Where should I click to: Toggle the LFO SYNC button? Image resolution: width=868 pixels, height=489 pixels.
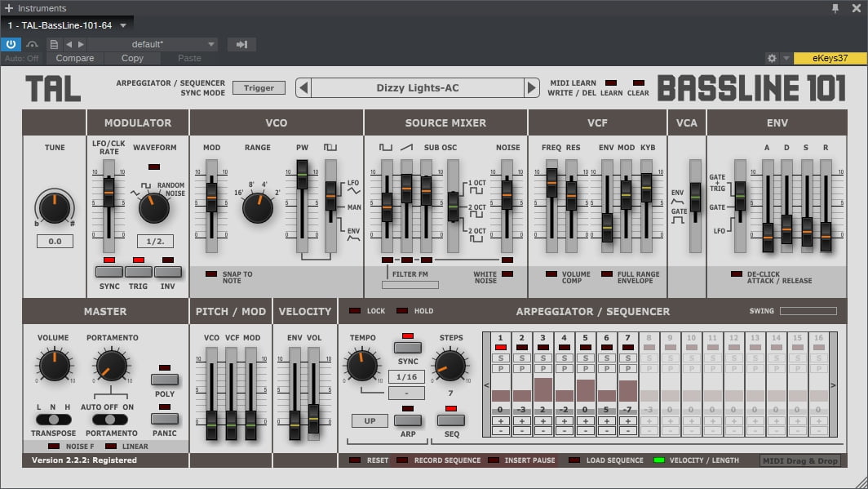(109, 271)
